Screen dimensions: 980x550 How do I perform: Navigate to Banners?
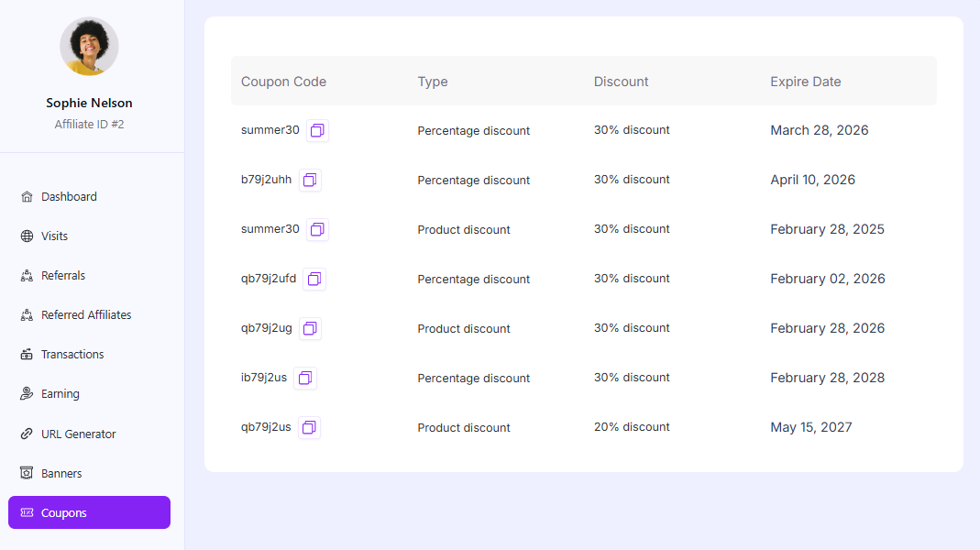tap(61, 474)
